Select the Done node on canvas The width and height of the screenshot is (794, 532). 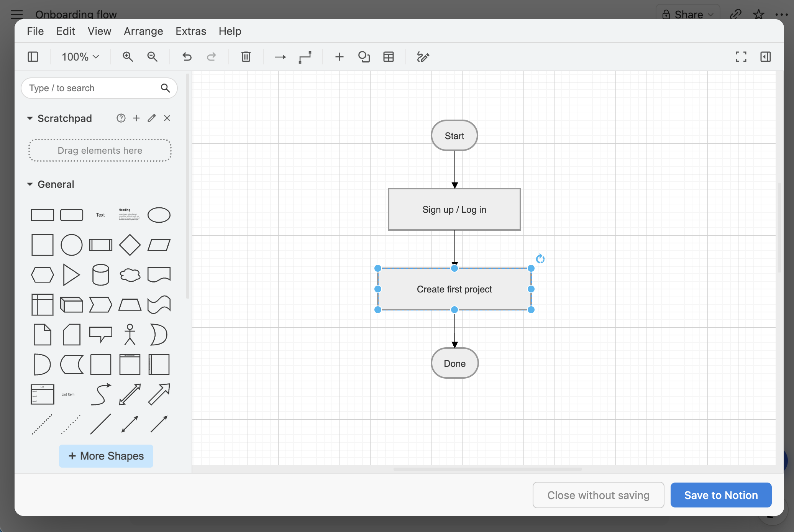454,363
